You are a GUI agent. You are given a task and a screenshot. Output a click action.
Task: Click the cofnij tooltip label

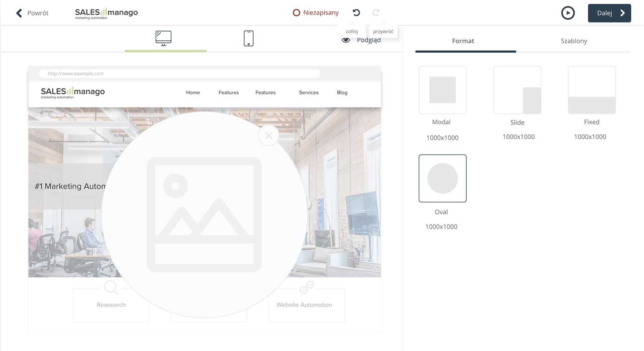pyautogui.click(x=352, y=32)
